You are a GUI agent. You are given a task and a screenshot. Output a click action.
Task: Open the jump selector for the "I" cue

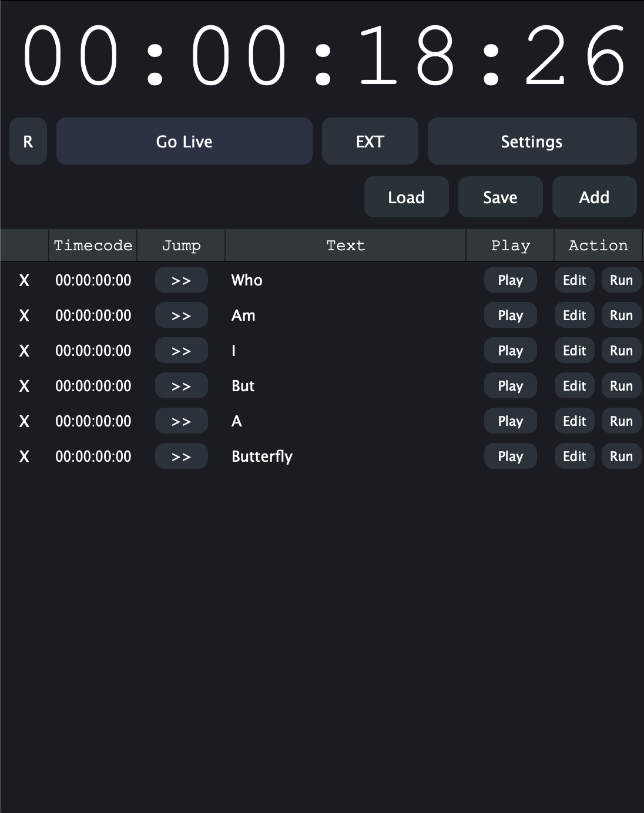pos(181,350)
